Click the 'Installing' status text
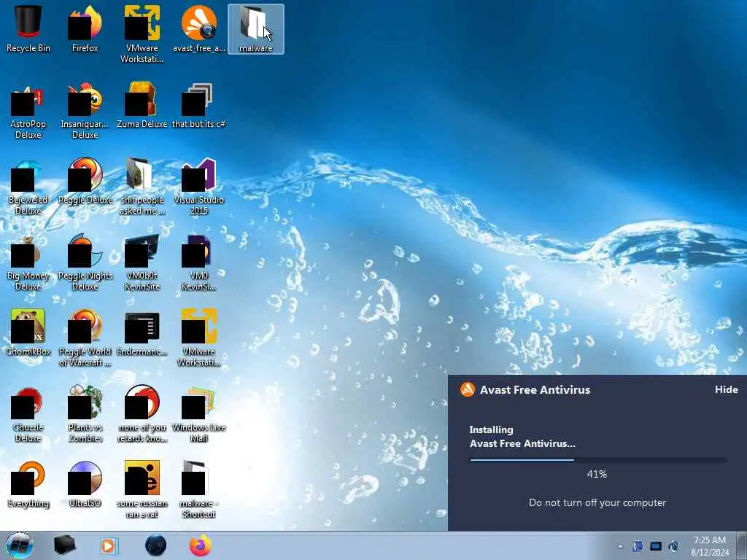The height and width of the screenshot is (560, 747). 491,429
